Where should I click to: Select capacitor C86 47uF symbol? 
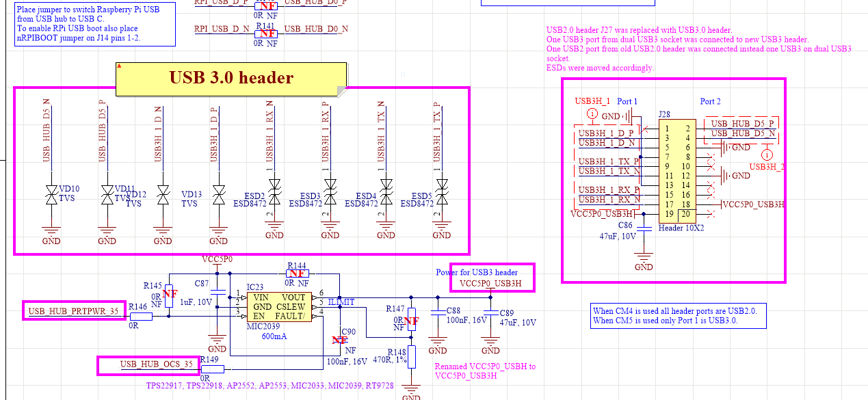(644, 229)
